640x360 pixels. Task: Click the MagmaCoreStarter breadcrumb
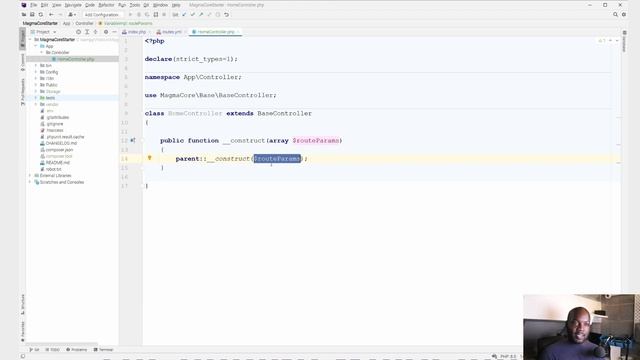pyautogui.click(x=40, y=24)
